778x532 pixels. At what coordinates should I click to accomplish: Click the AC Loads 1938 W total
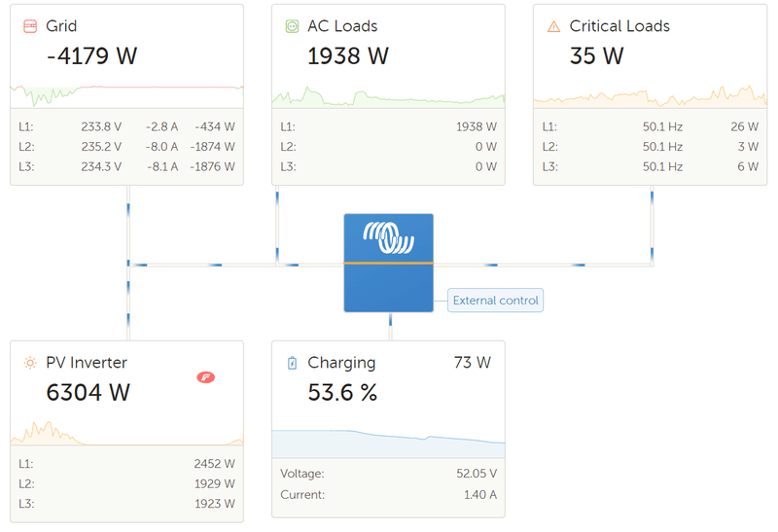[348, 55]
